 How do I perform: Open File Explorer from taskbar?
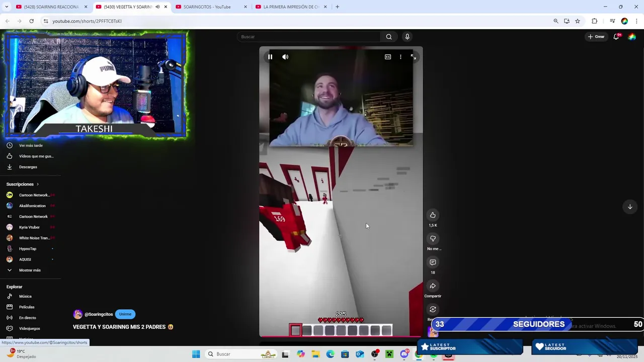point(315,354)
